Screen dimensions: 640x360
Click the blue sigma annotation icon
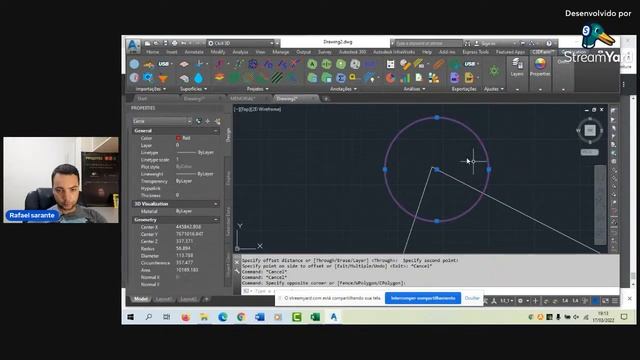point(340,78)
